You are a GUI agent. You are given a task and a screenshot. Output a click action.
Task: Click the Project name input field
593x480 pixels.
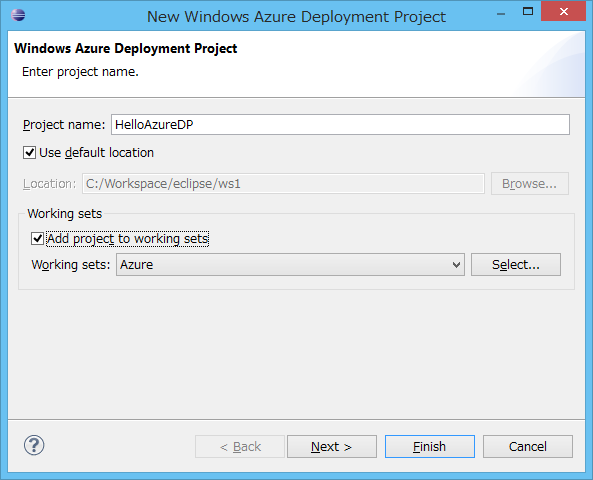point(340,124)
